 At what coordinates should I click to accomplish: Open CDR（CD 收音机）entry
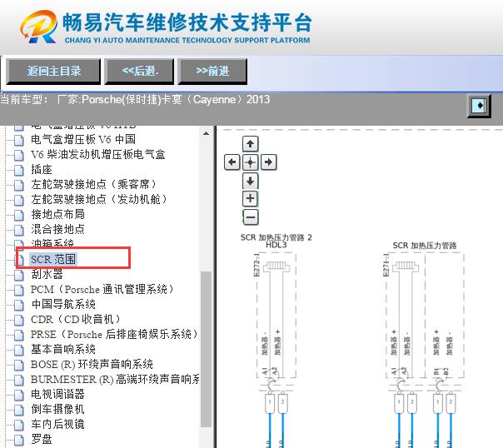[x=76, y=320]
